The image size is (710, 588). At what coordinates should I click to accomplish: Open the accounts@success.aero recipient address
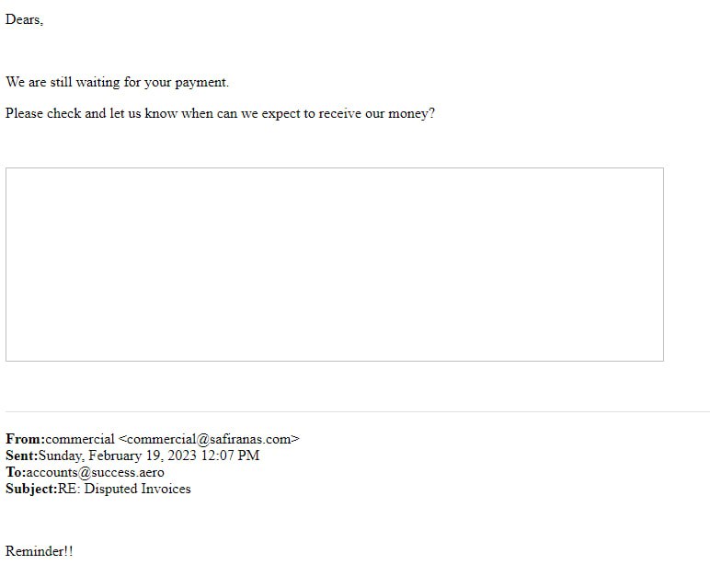click(x=96, y=472)
